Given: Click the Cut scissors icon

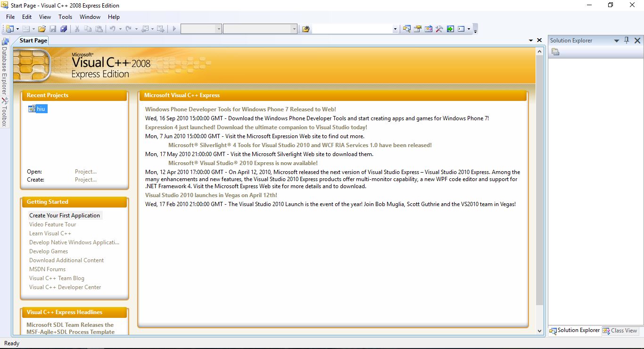Looking at the screenshot, I should coord(77,29).
